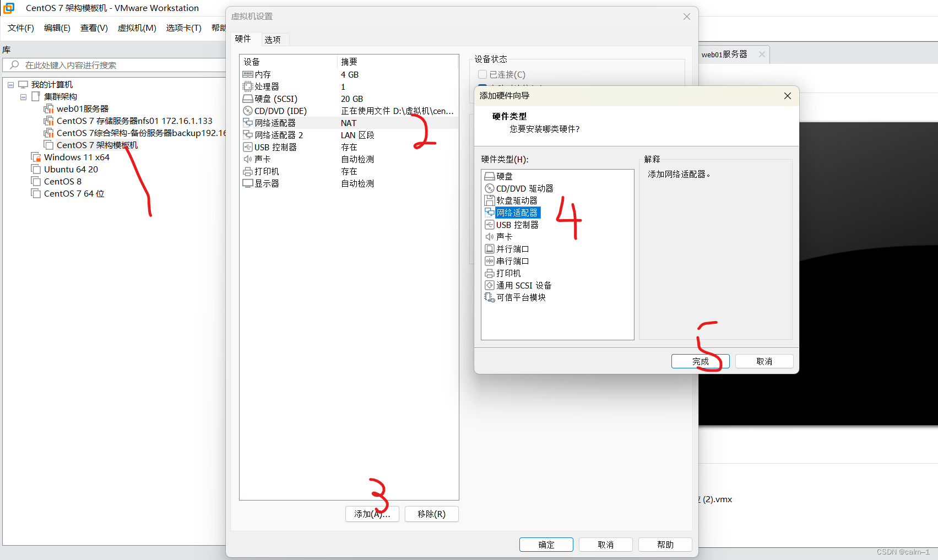Viewport: 938px width, 560px height.
Task: Choose 网络适配器 icon in the hardware type list
Action: (x=489, y=213)
